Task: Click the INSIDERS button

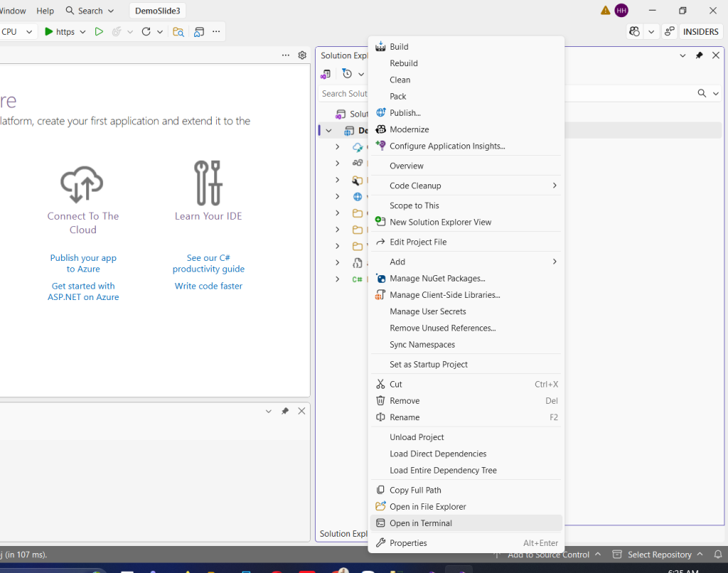Action: [x=700, y=32]
